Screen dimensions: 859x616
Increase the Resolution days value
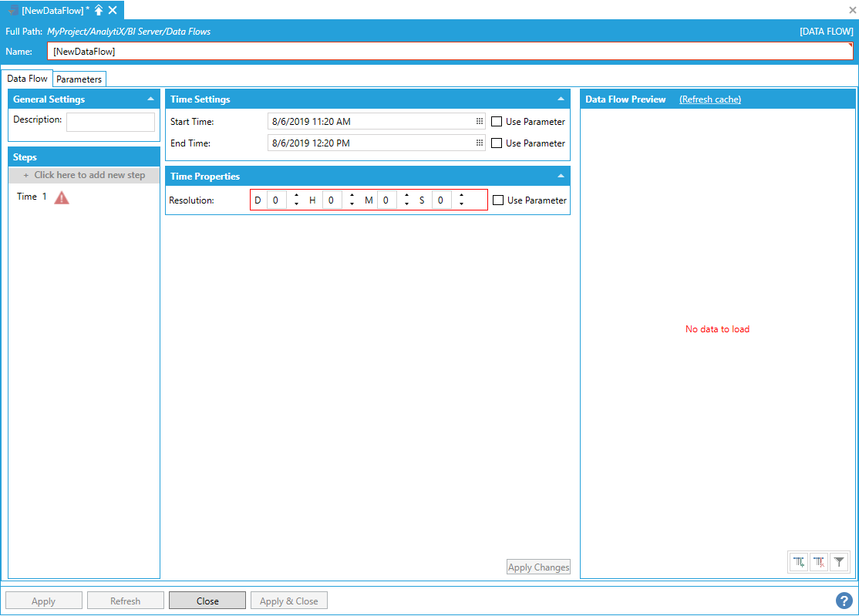coord(297,196)
